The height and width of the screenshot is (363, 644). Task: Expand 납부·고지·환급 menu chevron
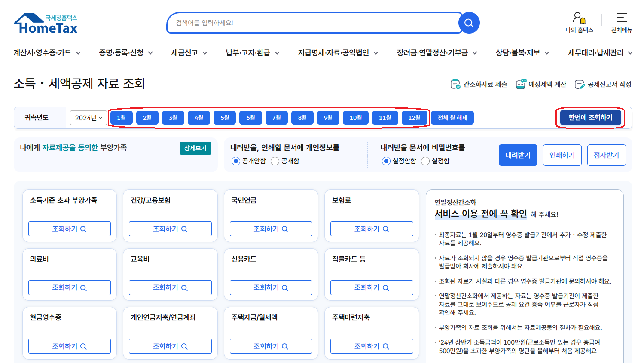click(x=277, y=53)
